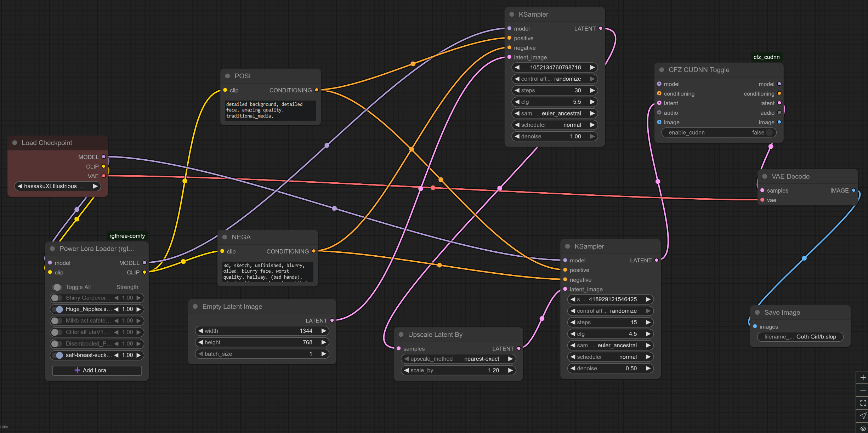Click the width 1344 value field
The height and width of the screenshot is (433, 868).
tap(262, 331)
